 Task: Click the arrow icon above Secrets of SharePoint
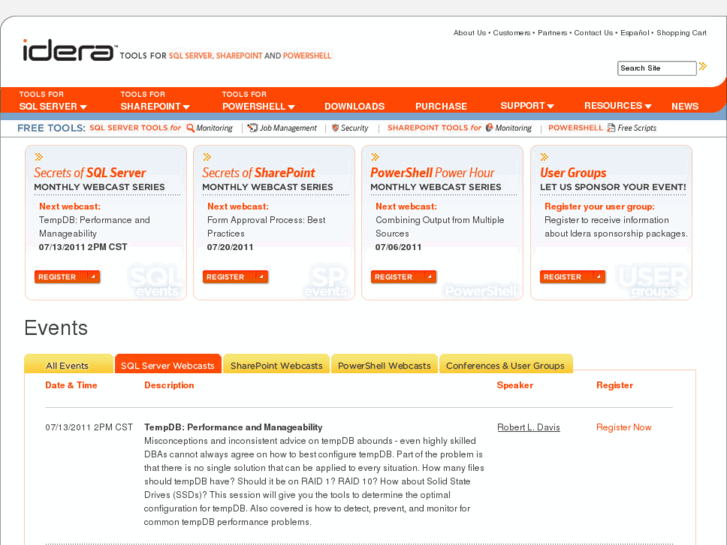[x=207, y=157]
